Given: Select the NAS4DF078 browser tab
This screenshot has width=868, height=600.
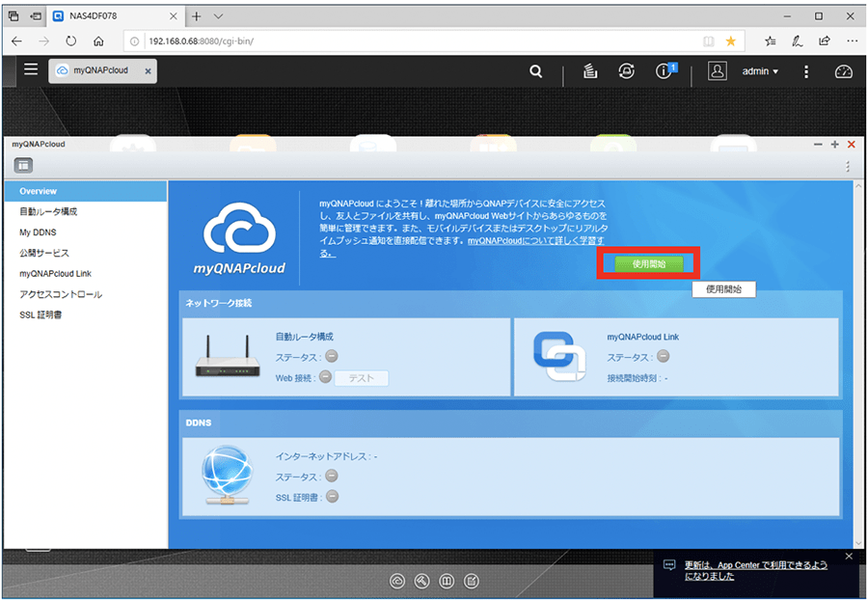Looking at the screenshot, I should coord(115,16).
